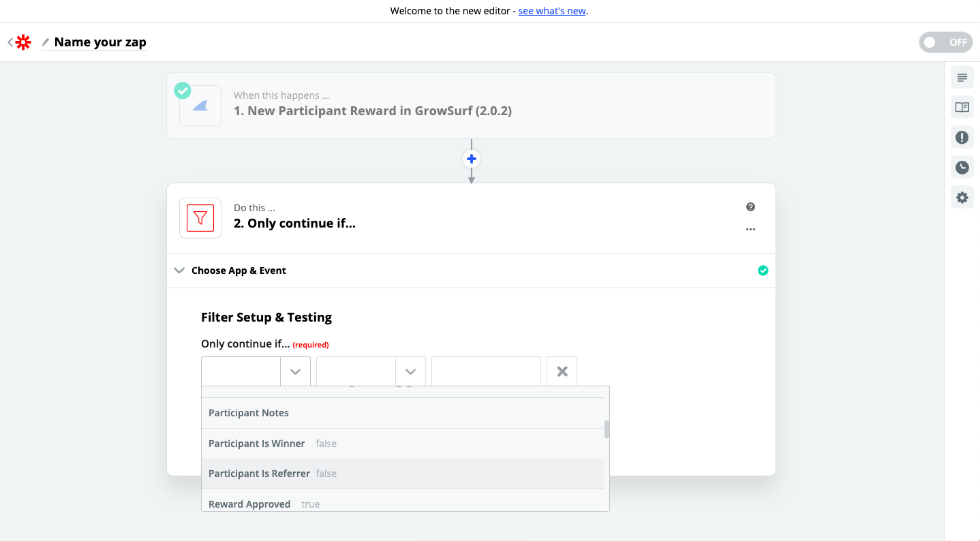Click the 2. Only continue if... step title
980x541 pixels.
click(294, 223)
